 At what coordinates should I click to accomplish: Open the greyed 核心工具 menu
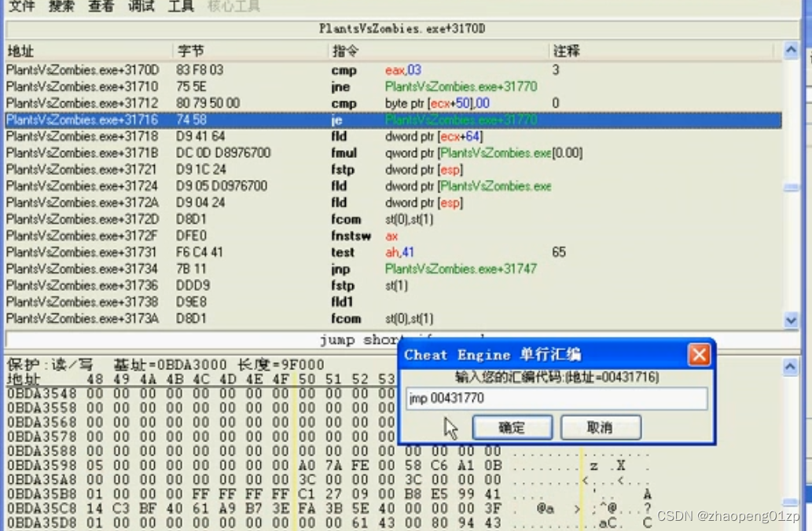(x=233, y=5)
